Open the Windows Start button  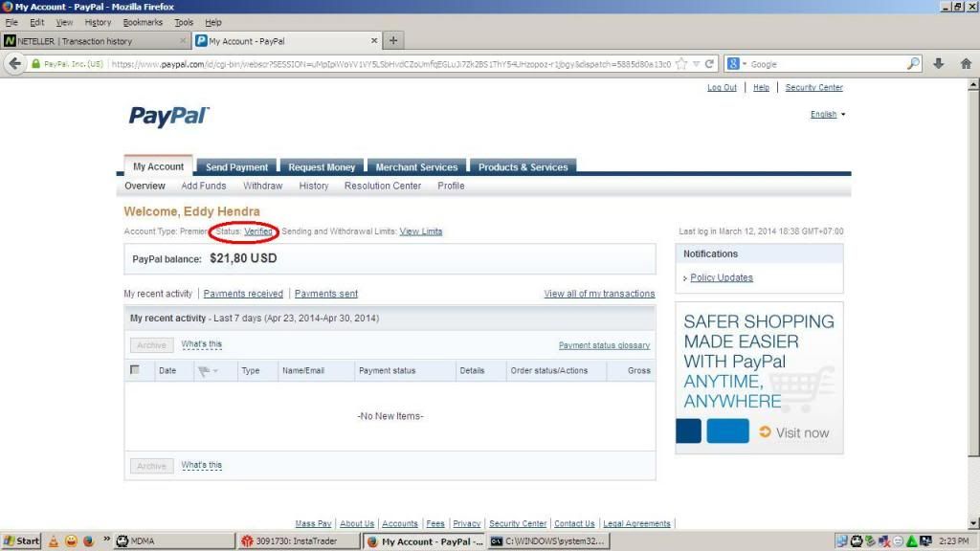[x=21, y=541]
